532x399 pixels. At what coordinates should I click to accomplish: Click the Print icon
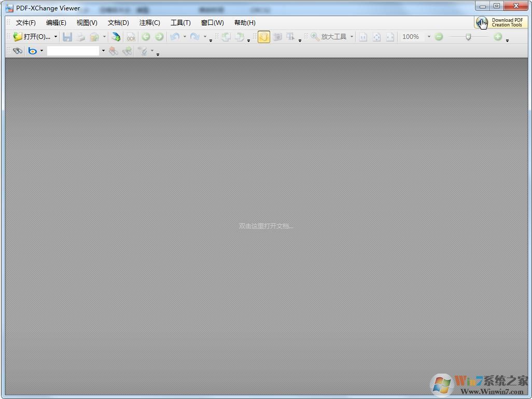pos(81,36)
